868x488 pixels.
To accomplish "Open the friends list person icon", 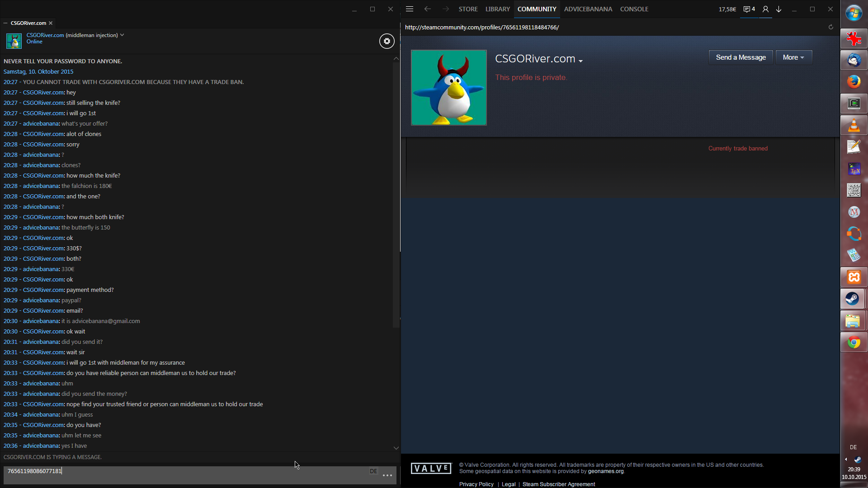I will coord(765,9).
